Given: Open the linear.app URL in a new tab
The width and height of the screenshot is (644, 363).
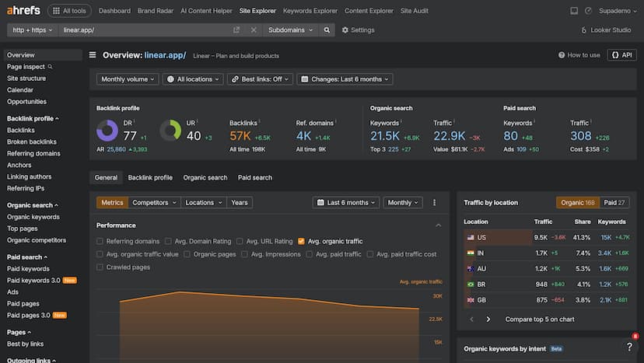Looking at the screenshot, I should (x=236, y=30).
